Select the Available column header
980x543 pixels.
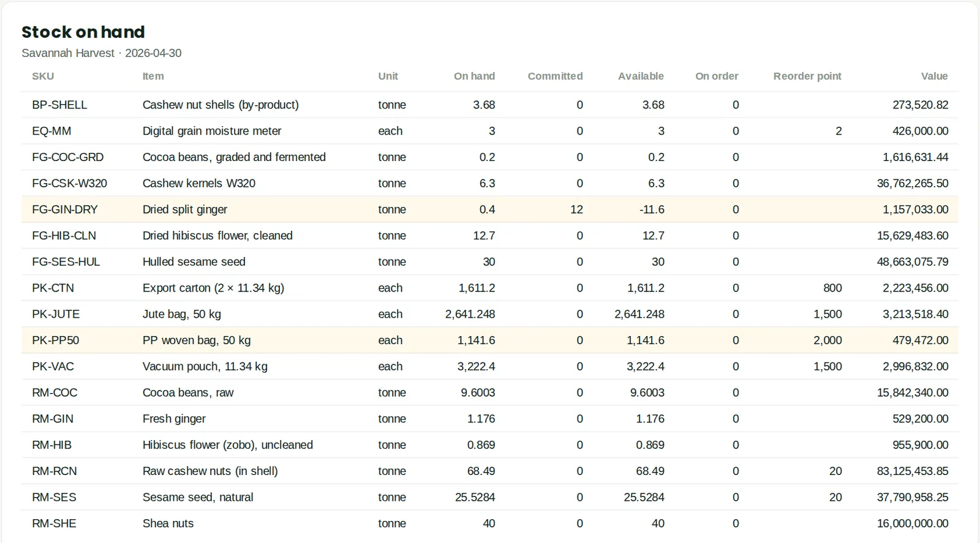coord(641,77)
